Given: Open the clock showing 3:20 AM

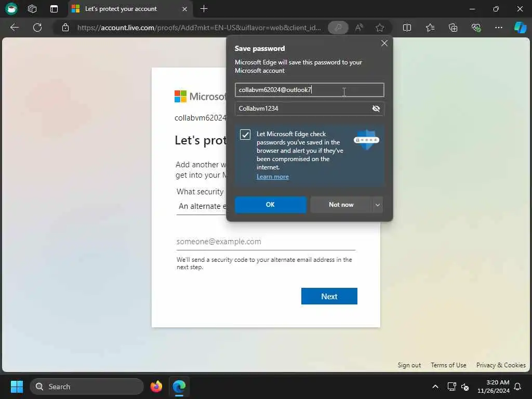Looking at the screenshot, I should pos(494,387).
